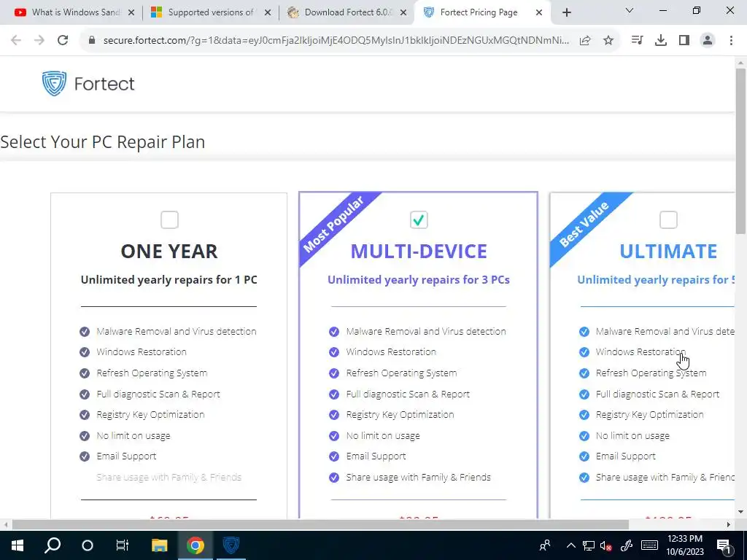Screen dimensions: 747x560
Task: Click the site security lock icon
Action: 92,41
